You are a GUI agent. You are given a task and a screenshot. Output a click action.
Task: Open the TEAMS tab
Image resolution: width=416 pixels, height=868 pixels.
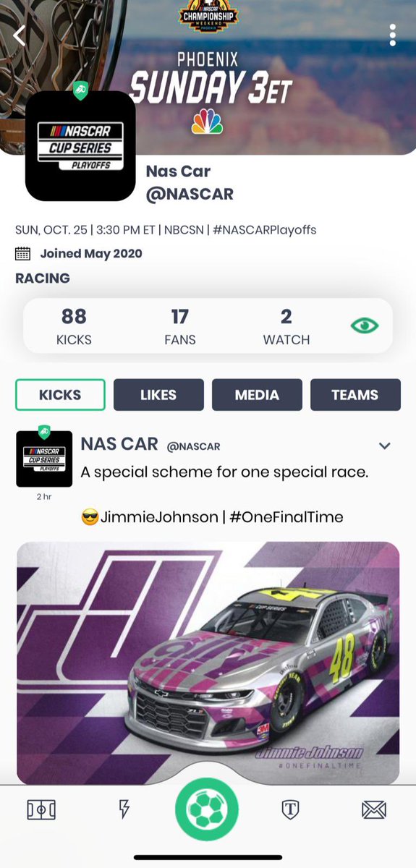coord(355,395)
